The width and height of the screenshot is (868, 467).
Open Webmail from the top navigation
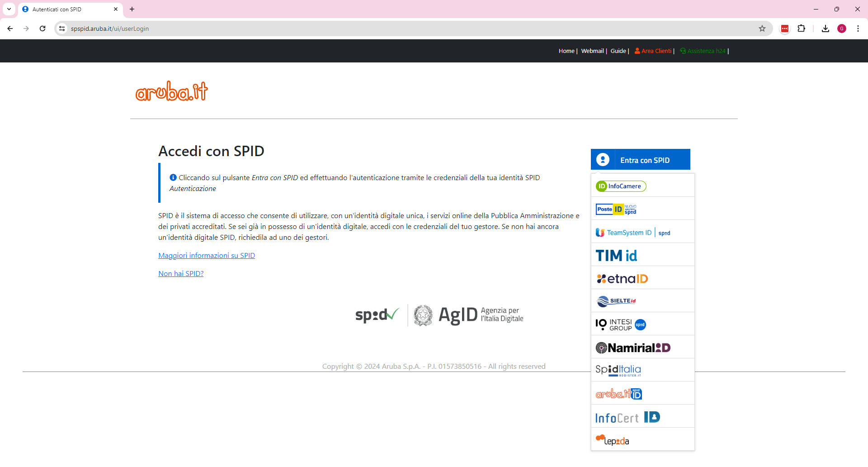coord(592,51)
